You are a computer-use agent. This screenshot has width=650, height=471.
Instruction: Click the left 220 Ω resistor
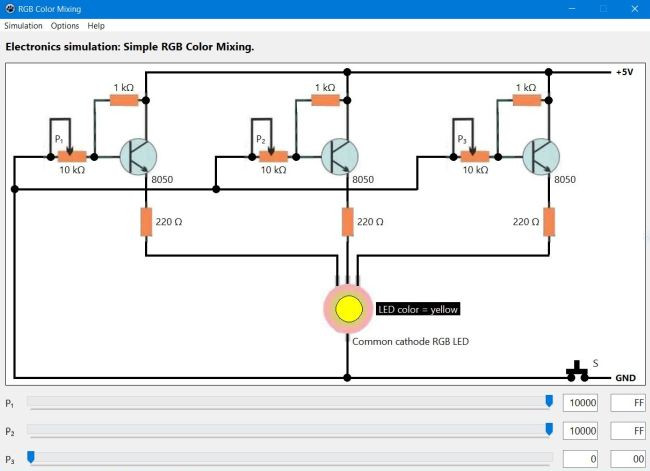(146, 222)
